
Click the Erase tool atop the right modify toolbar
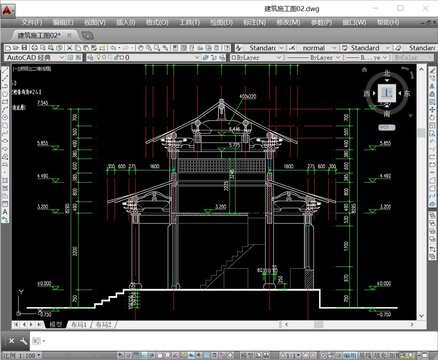432,70
